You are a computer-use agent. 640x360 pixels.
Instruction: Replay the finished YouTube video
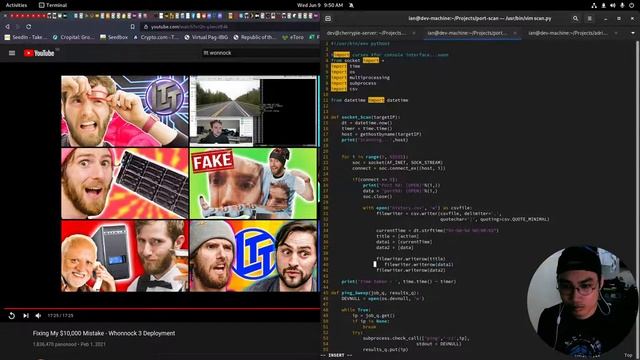point(11,316)
